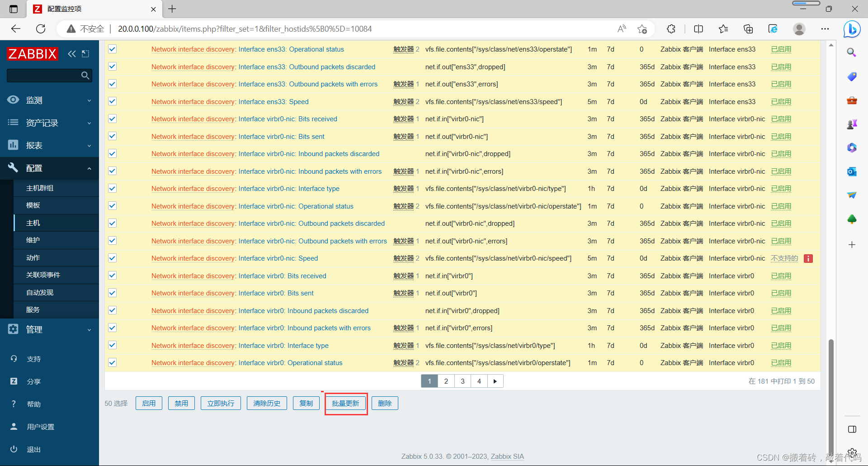Expand the 资产记录 menu section
Screen dimensions: 868x466
49,123
